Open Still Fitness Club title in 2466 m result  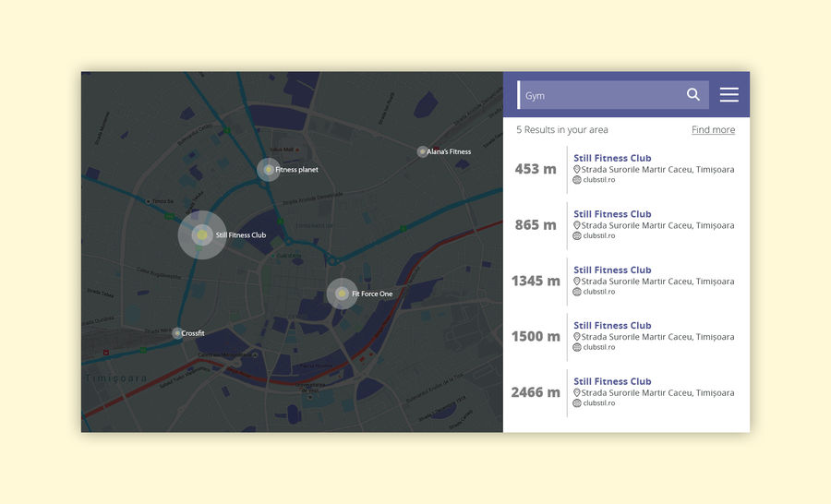point(612,381)
